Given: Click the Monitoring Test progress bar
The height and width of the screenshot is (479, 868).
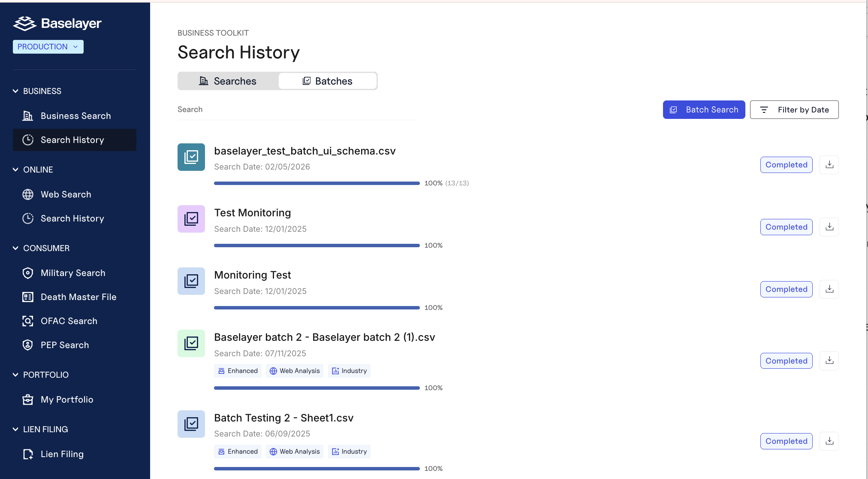Looking at the screenshot, I should [x=316, y=308].
